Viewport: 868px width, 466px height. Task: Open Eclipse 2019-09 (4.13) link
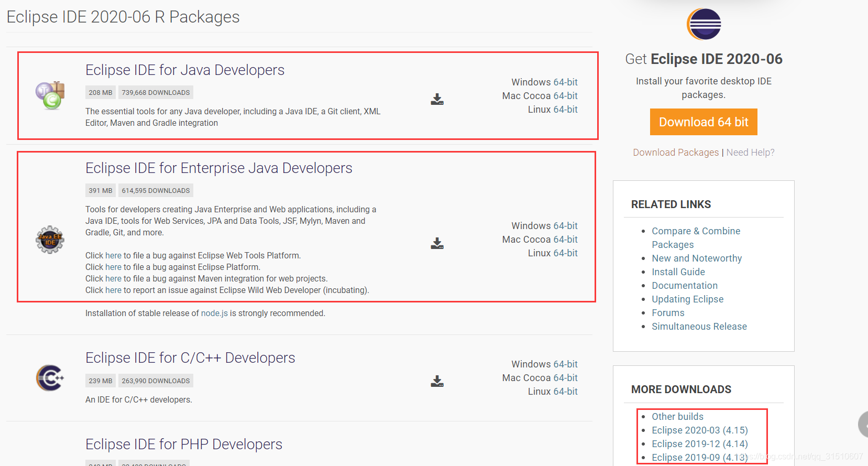coord(700,457)
